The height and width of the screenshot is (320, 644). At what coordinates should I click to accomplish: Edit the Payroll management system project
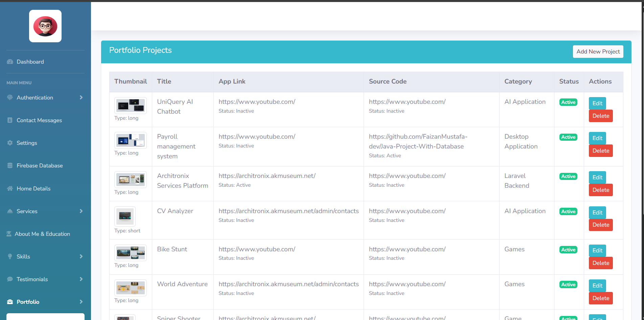(597, 138)
